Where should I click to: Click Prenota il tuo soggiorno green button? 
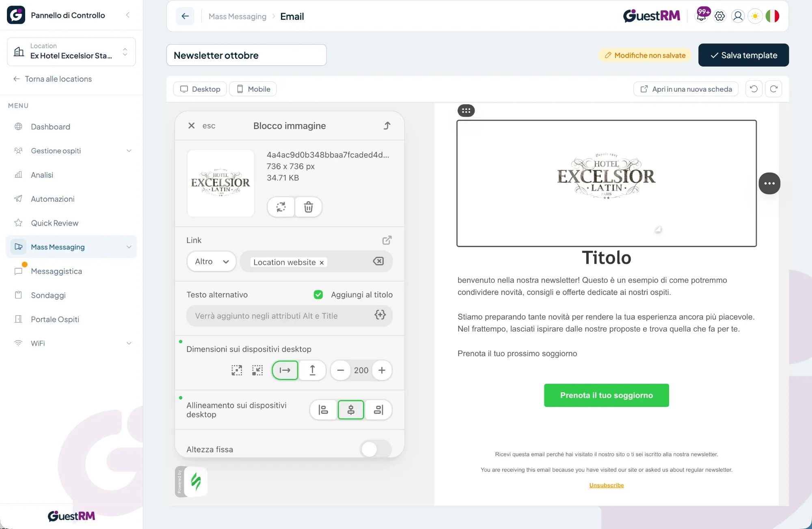tap(607, 395)
